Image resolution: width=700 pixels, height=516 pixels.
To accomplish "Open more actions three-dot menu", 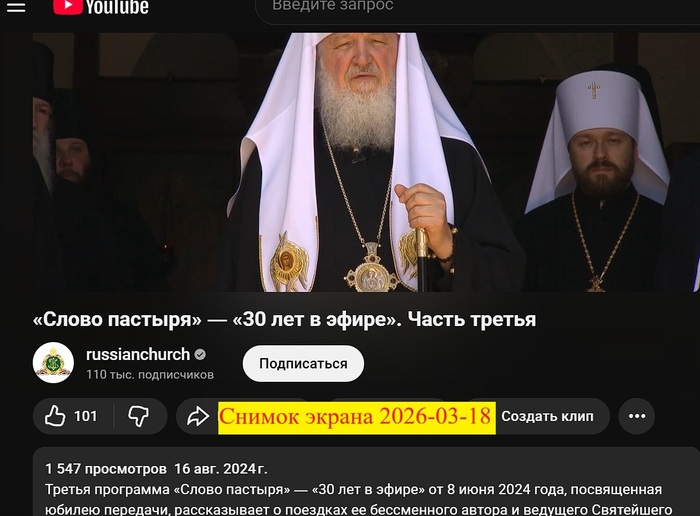I will click(x=637, y=416).
